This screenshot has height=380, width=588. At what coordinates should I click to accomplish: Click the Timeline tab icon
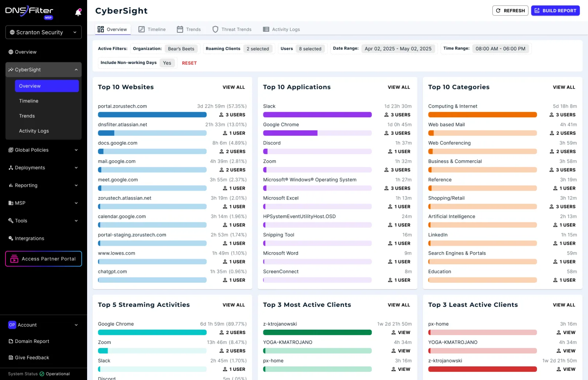pos(141,29)
